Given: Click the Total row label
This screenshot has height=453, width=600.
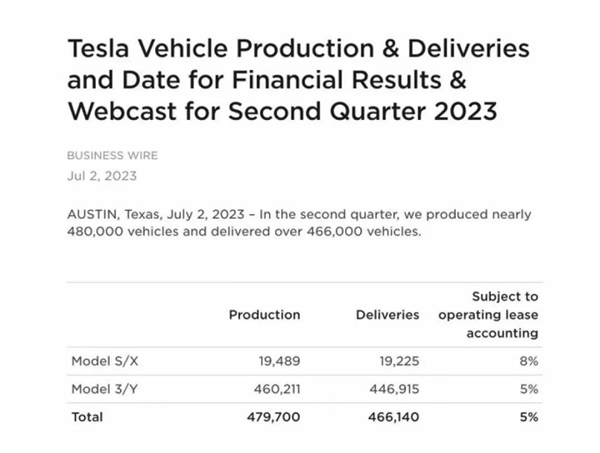Looking at the screenshot, I should [87, 417].
